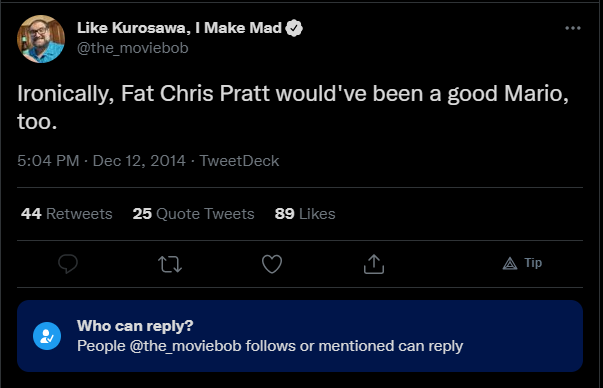Open the display name Like Kurosawa, I Make Mad

tap(179, 28)
